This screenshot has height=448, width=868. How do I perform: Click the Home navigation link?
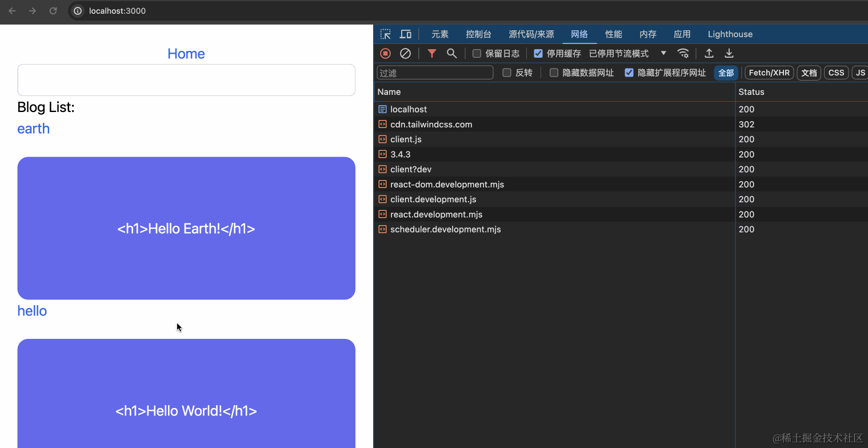coord(186,53)
